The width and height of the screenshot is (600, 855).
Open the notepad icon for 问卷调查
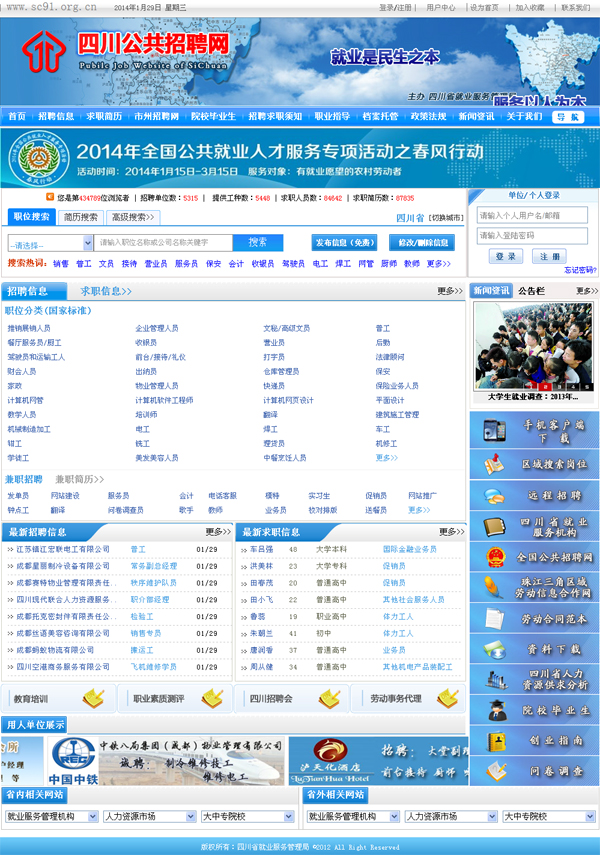(495, 771)
